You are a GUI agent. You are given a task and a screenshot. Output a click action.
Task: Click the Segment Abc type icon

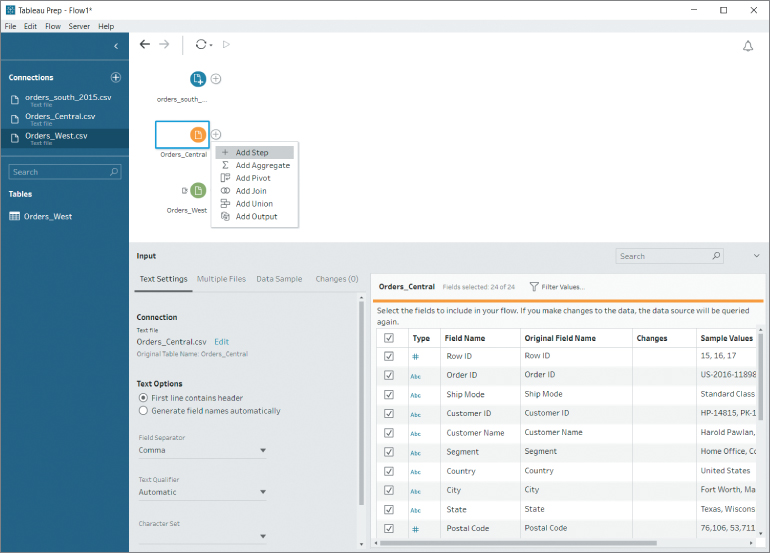point(415,453)
